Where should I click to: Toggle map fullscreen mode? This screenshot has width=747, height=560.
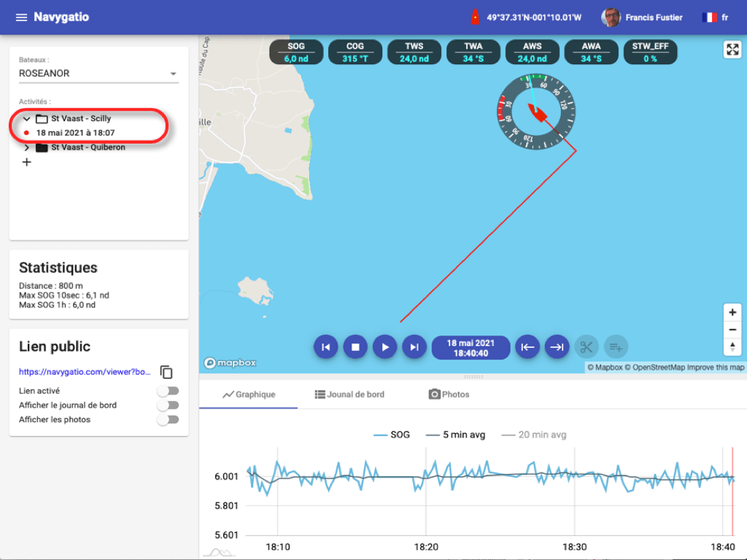pyautogui.click(x=732, y=50)
